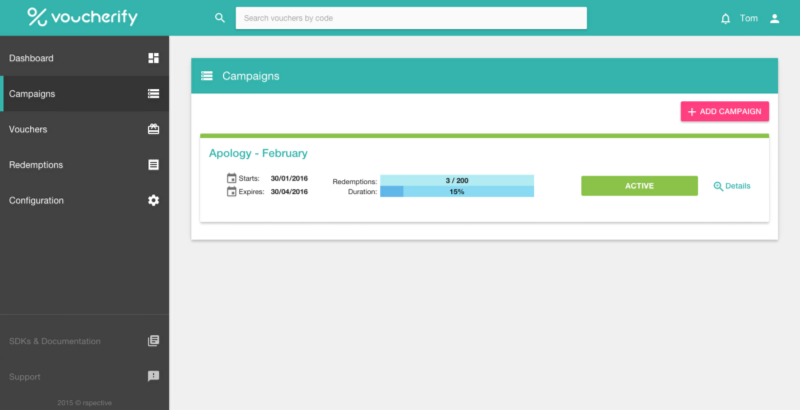Click the Redemptions document icon
This screenshot has height=410, width=800.
tap(154, 165)
